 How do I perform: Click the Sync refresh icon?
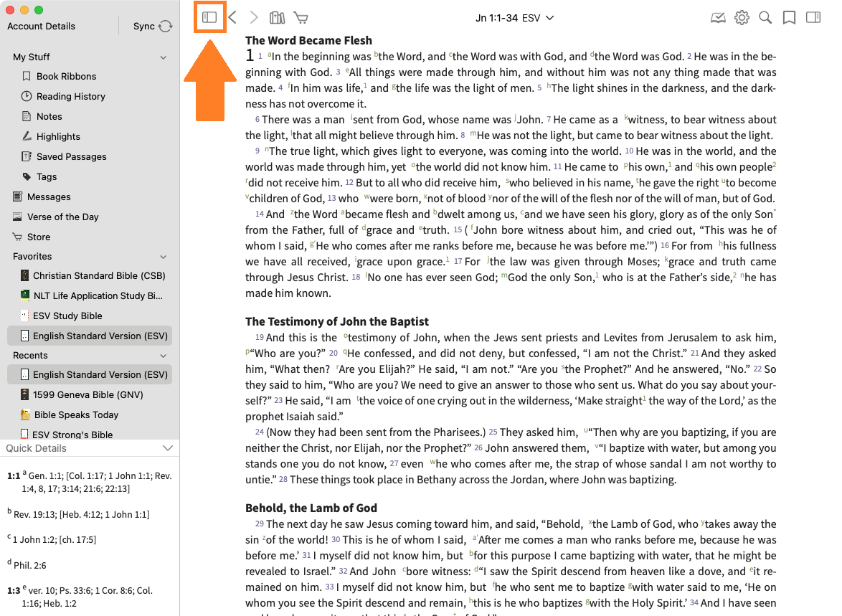(x=166, y=27)
